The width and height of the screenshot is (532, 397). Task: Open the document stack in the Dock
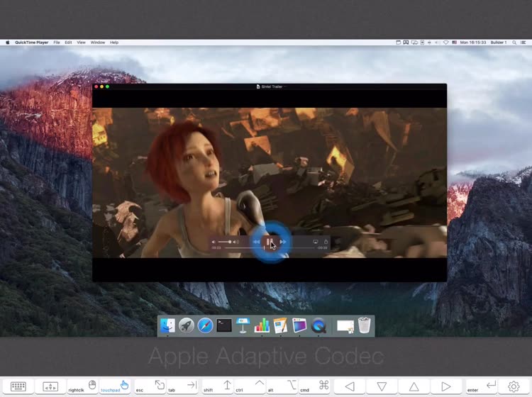345,326
